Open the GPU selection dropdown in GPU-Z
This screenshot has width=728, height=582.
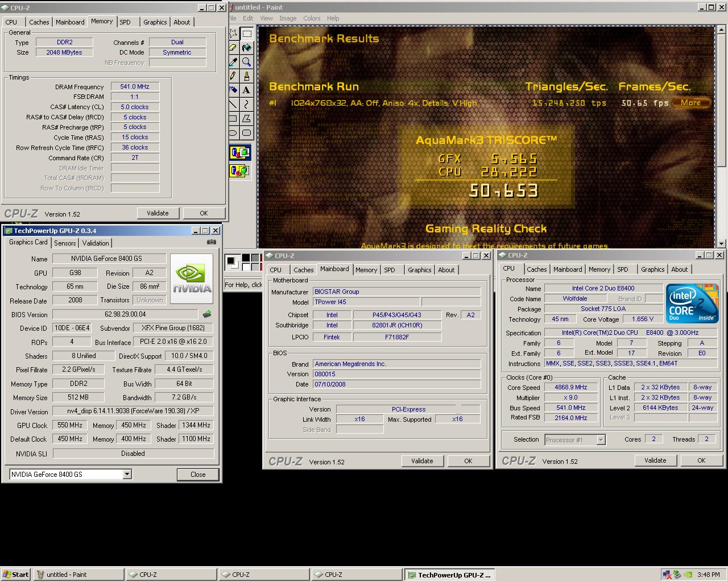coord(127,474)
